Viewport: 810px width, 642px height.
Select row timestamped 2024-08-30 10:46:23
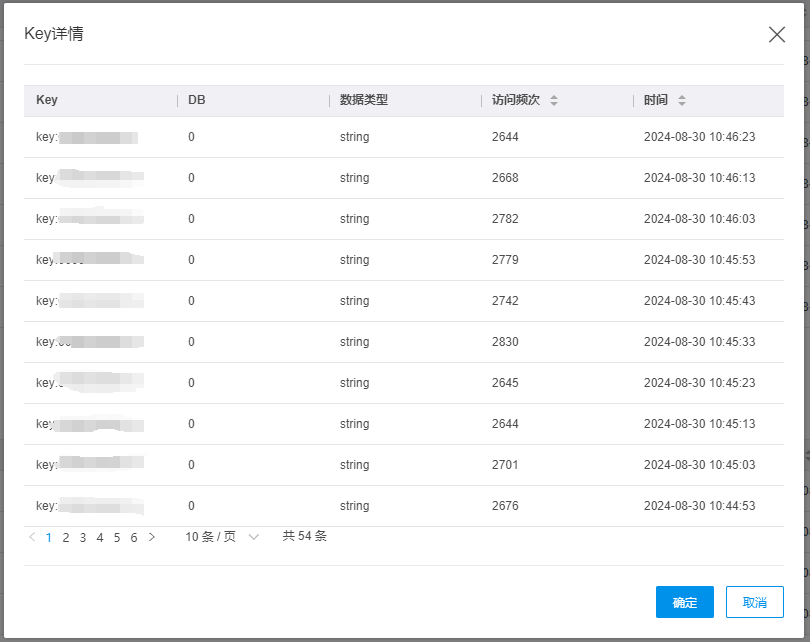tap(404, 137)
